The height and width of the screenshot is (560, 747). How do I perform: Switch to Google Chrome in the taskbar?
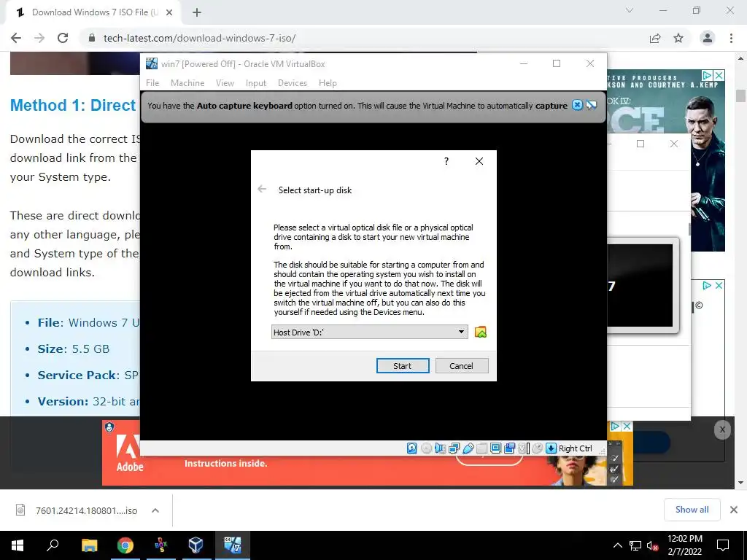(125, 545)
